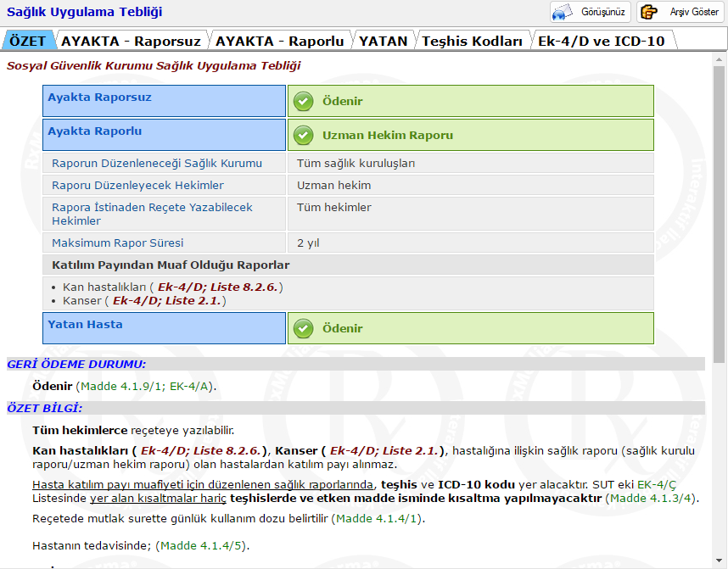Image resolution: width=728 pixels, height=569 pixels.
Task: Click the Sağlık Uygulama Tebliği window title
Action: pos(85,12)
